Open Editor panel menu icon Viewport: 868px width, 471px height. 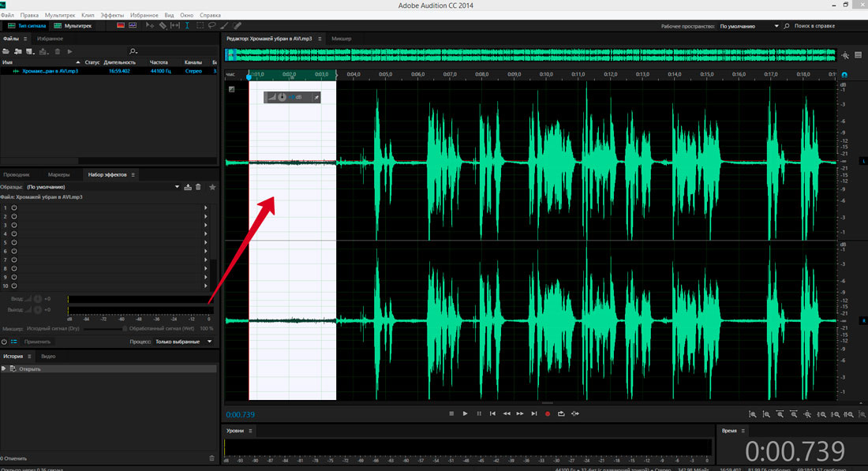pos(320,39)
